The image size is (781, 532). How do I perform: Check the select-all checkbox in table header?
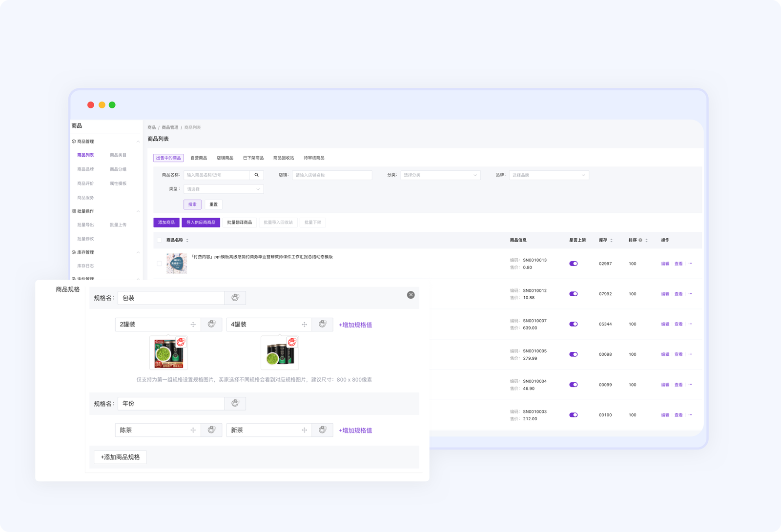pyautogui.click(x=160, y=240)
